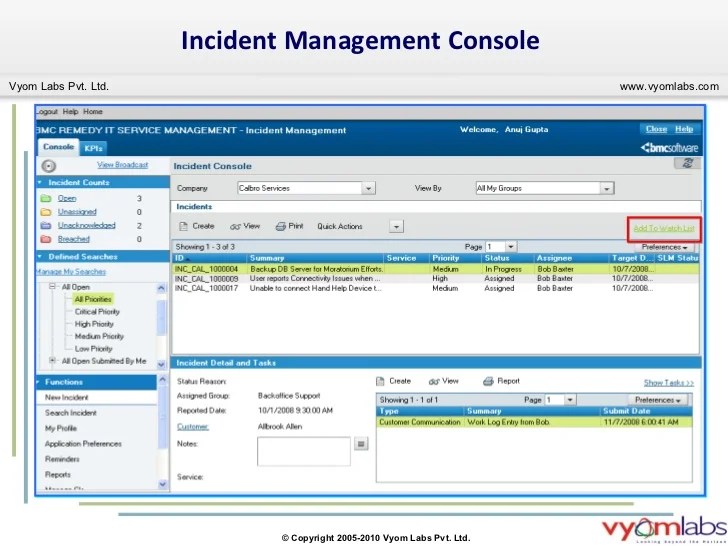
Task: Open the View Broadcast link
Action: 123,165
